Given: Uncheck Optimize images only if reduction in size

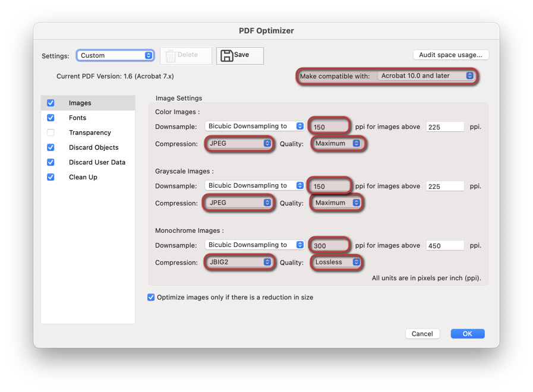Looking at the screenshot, I should pyautogui.click(x=151, y=297).
